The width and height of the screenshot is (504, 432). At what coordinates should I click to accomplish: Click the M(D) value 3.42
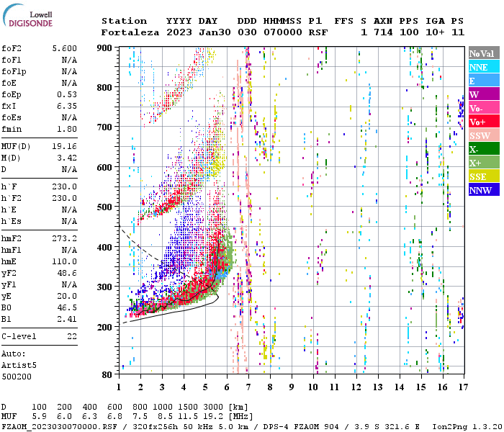click(x=67, y=158)
